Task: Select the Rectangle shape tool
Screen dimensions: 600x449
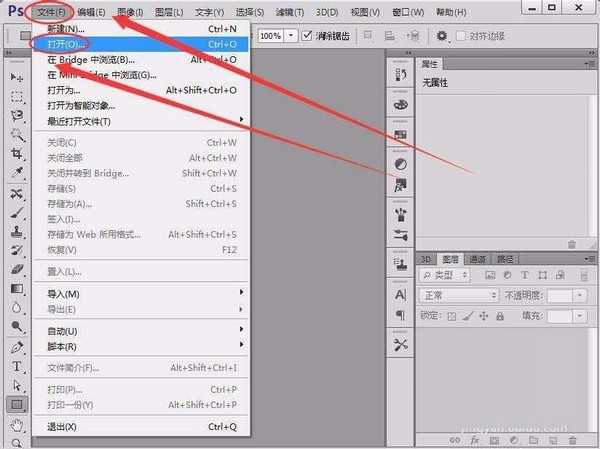Action: click(17, 405)
